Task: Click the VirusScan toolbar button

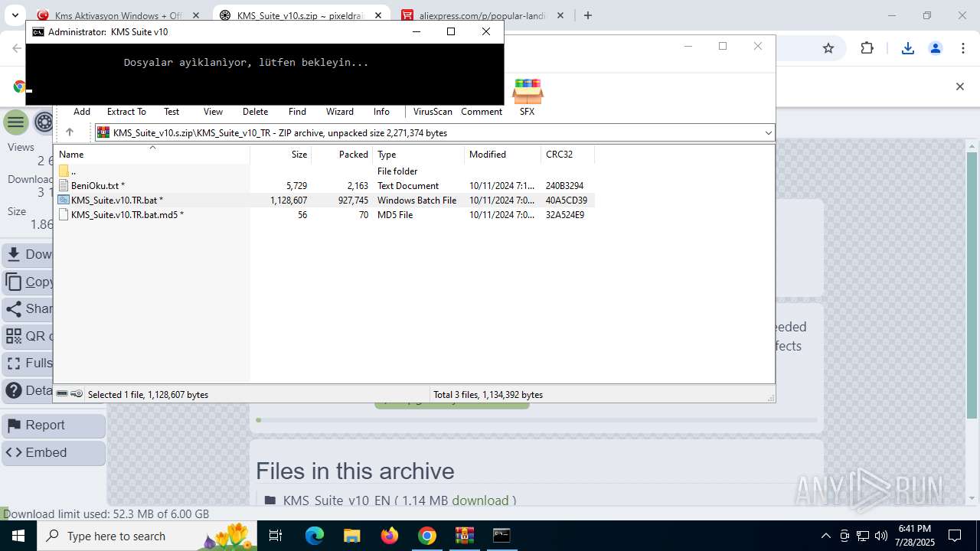Action: [x=433, y=112]
